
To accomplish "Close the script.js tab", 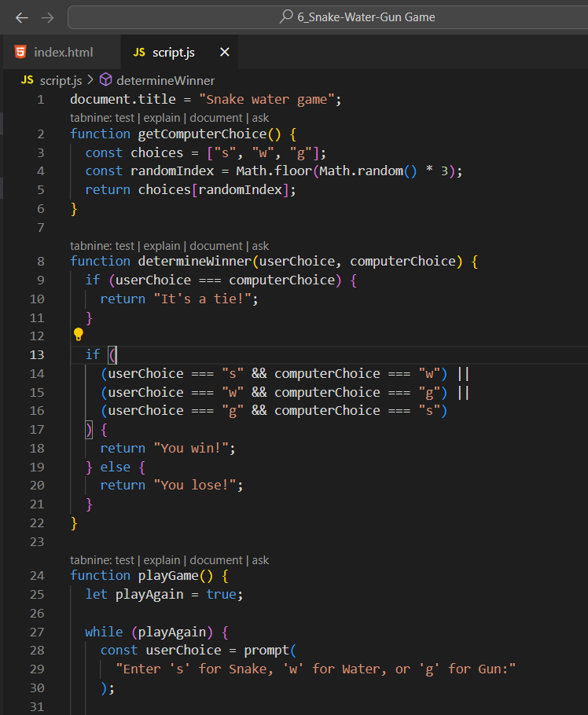I will click(225, 52).
